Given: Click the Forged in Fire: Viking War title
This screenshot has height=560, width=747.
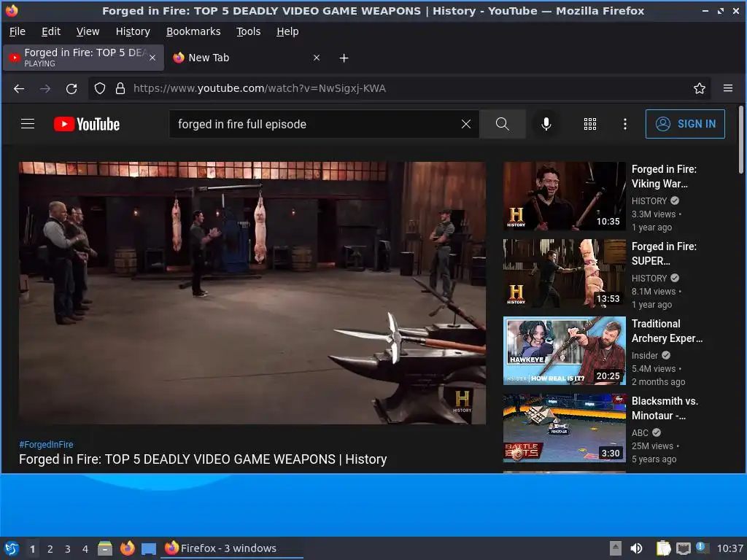Looking at the screenshot, I should coord(664,176).
